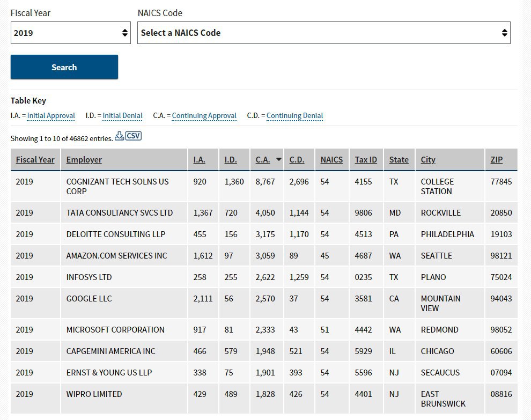The height and width of the screenshot is (420, 531).
Task: Open the Initial Denial definition link
Action: coord(123,115)
